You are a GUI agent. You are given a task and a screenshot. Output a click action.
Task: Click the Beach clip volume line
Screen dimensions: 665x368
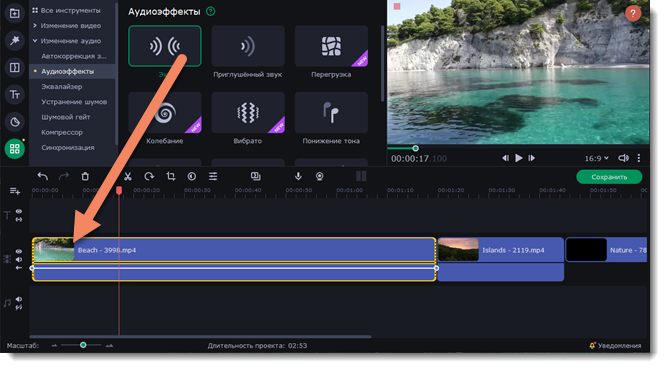tap(234, 268)
